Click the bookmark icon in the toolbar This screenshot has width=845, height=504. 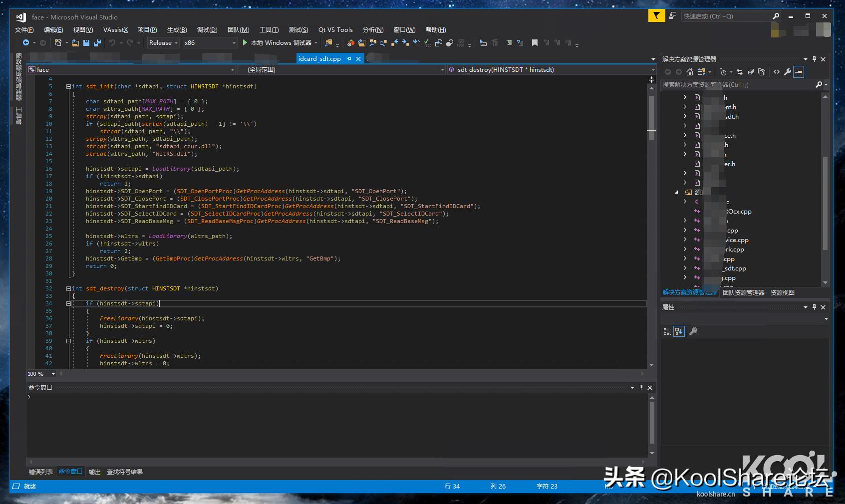[x=535, y=43]
